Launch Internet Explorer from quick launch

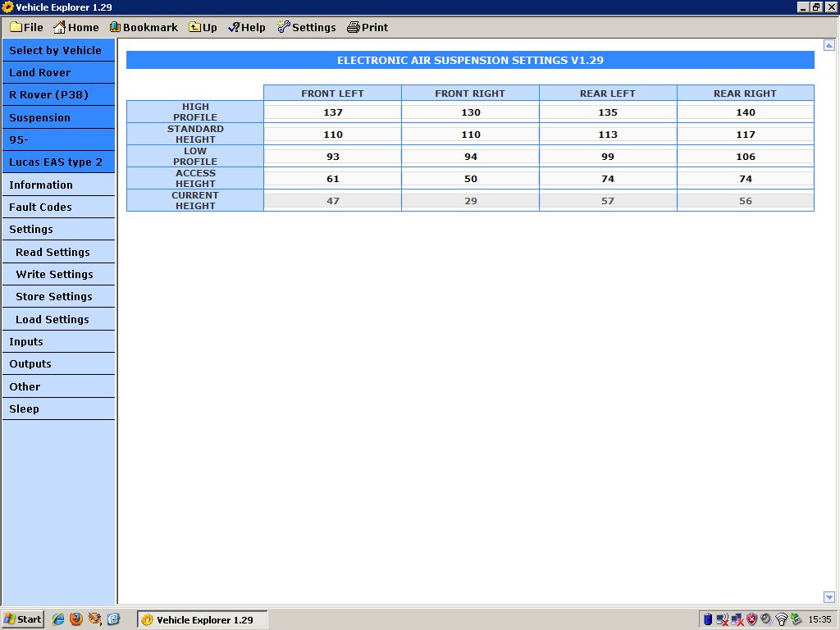58,619
